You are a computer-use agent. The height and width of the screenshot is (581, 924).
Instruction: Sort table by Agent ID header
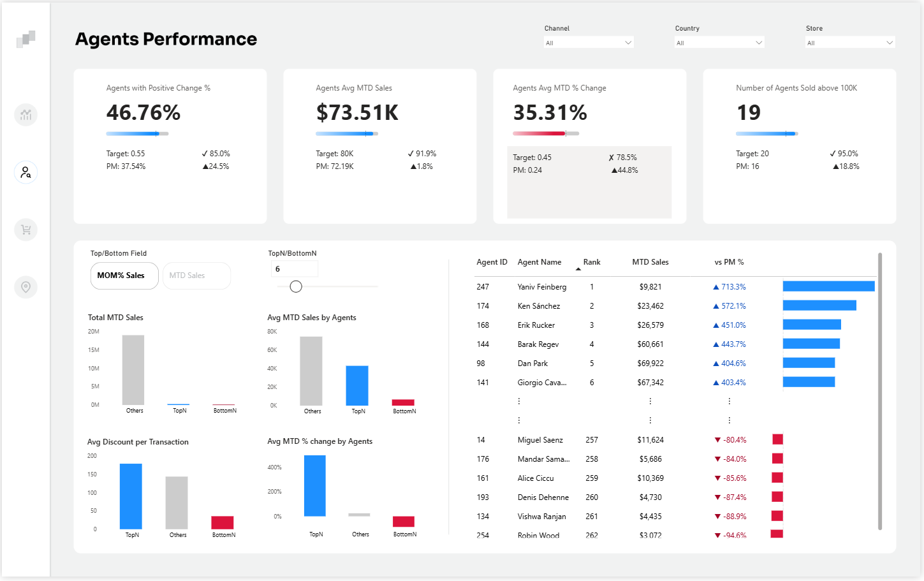pos(492,262)
